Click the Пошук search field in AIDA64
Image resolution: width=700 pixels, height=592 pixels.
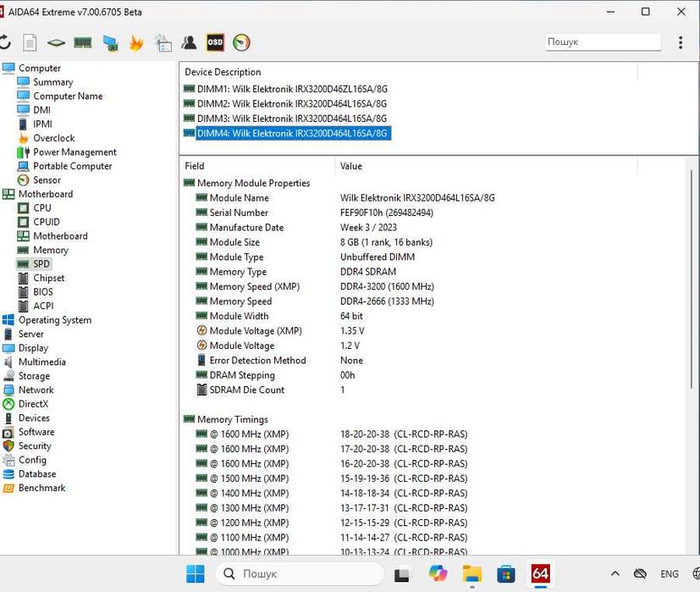click(x=603, y=42)
